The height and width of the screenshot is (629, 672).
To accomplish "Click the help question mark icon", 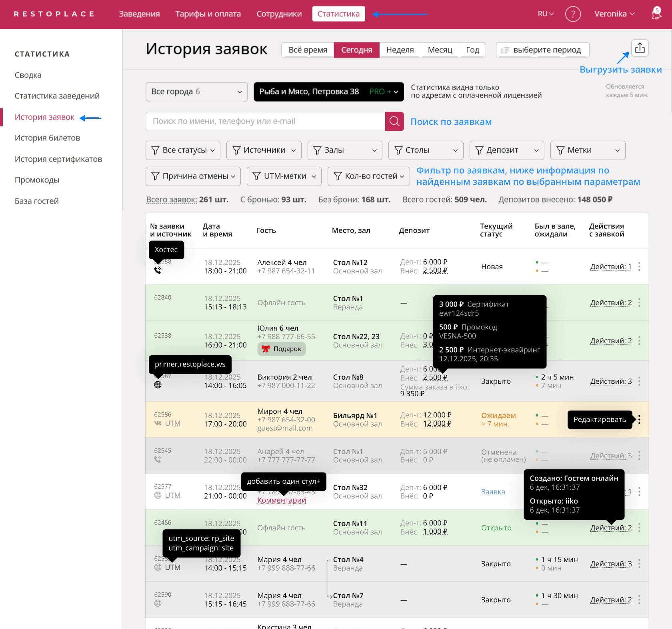I will (x=573, y=14).
